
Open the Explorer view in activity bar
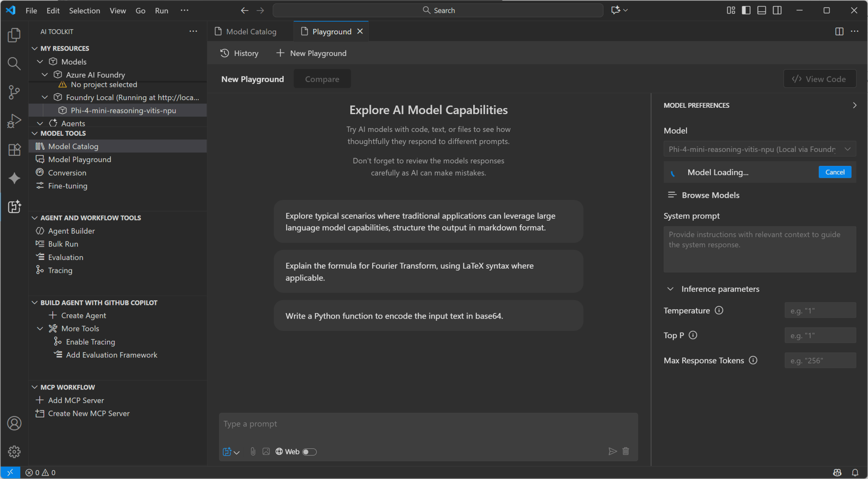14,35
